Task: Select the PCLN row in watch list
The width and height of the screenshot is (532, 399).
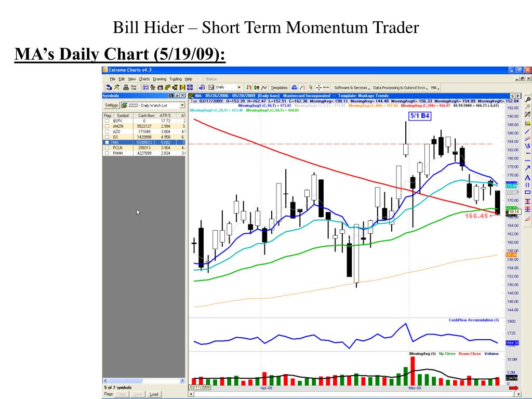Action: pyautogui.click(x=144, y=148)
